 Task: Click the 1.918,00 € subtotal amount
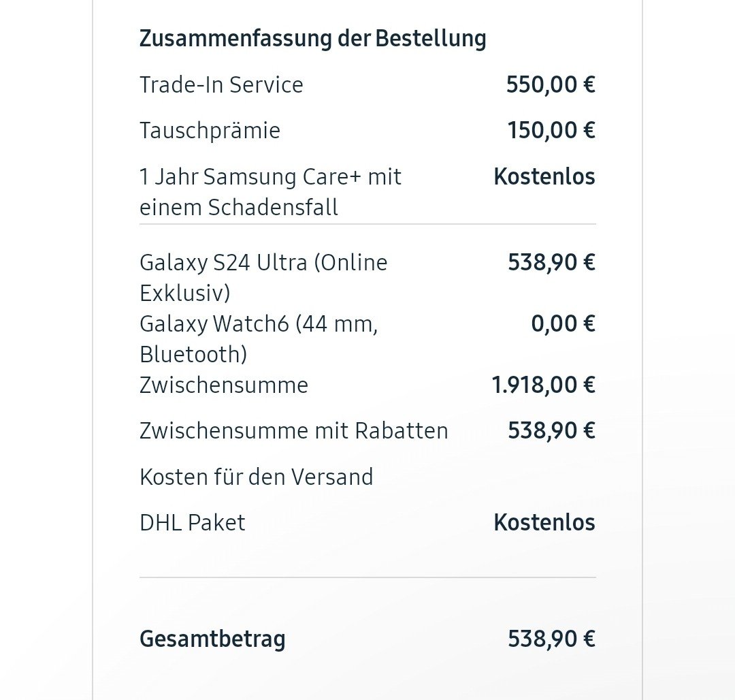tap(543, 385)
